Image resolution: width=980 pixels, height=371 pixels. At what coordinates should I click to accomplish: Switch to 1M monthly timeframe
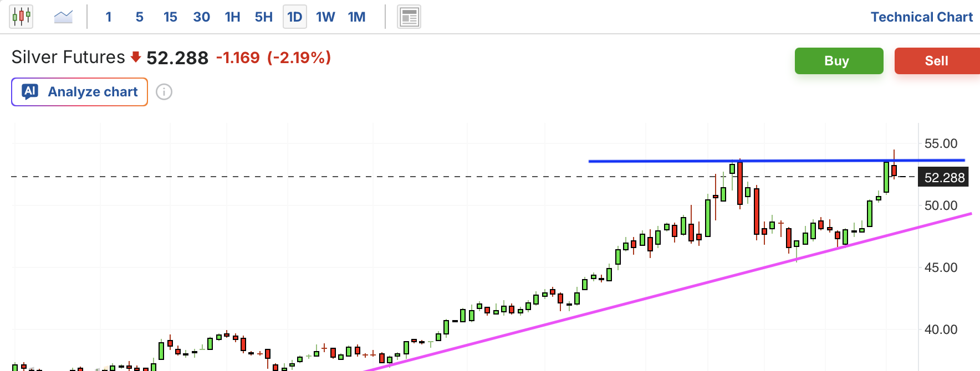coord(356,17)
